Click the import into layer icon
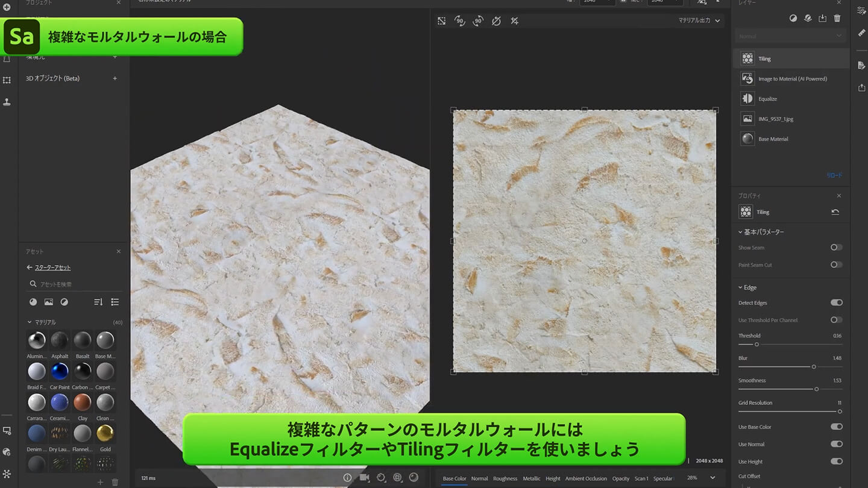Image resolution: width=868 pixels, height=488 pixels. (822, 19)
